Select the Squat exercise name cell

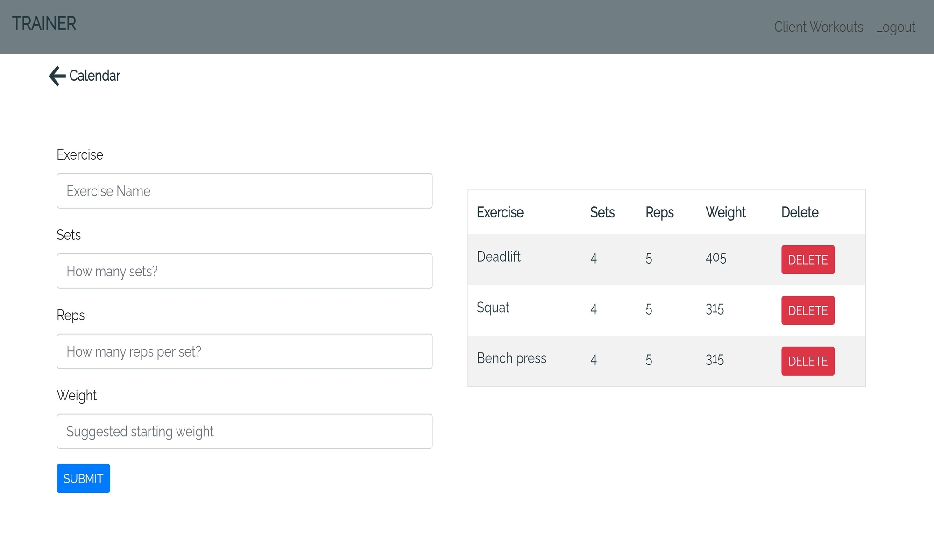[493, 308]
